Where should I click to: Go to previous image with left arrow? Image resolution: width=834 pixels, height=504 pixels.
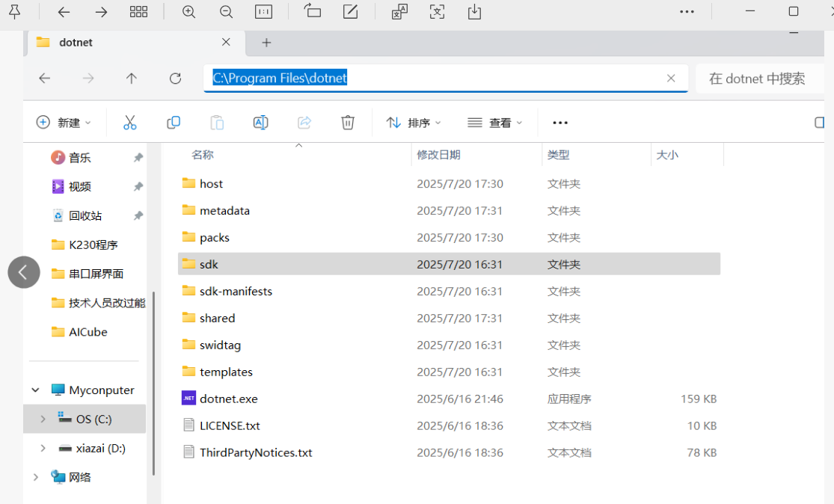[64, 12]
